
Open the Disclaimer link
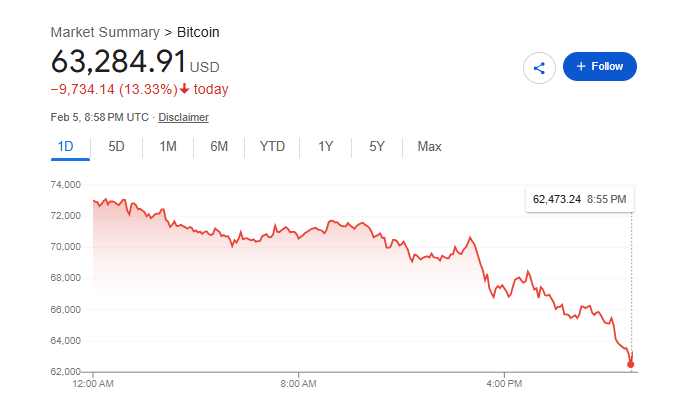[183, 117]
